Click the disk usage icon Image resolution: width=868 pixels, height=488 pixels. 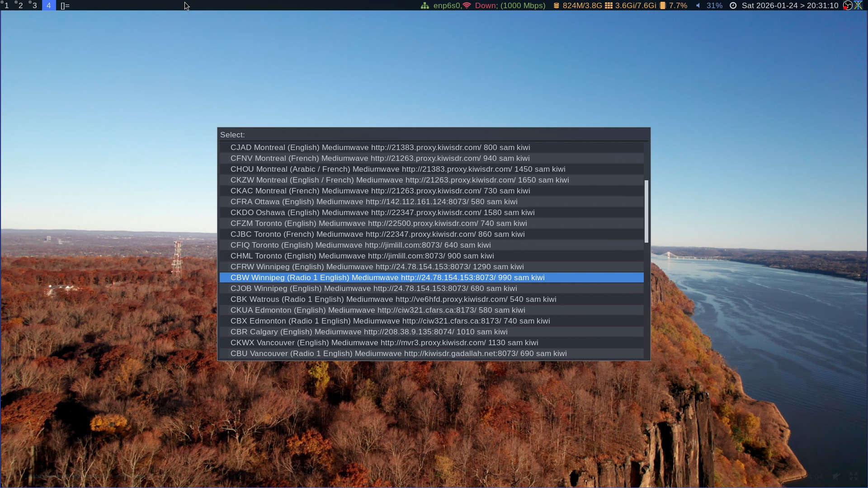coord(557,5)
